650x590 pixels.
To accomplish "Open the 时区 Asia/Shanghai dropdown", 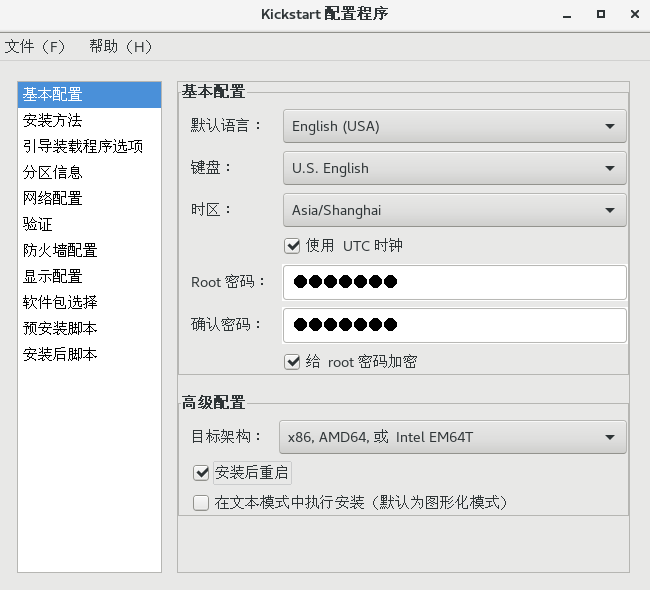I will click(454, 210).
